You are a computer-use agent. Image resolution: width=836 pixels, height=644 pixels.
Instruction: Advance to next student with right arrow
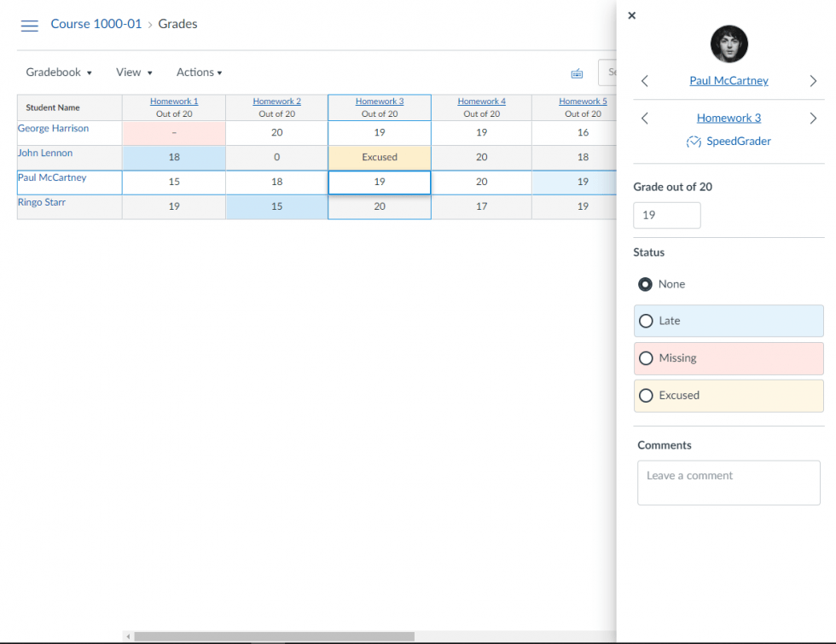[812, 80]
